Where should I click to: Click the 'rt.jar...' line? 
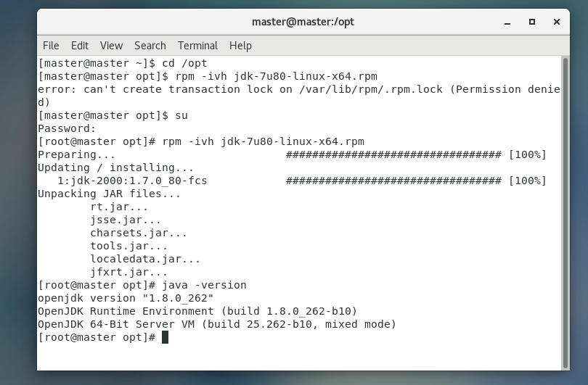tap(119, 207)
